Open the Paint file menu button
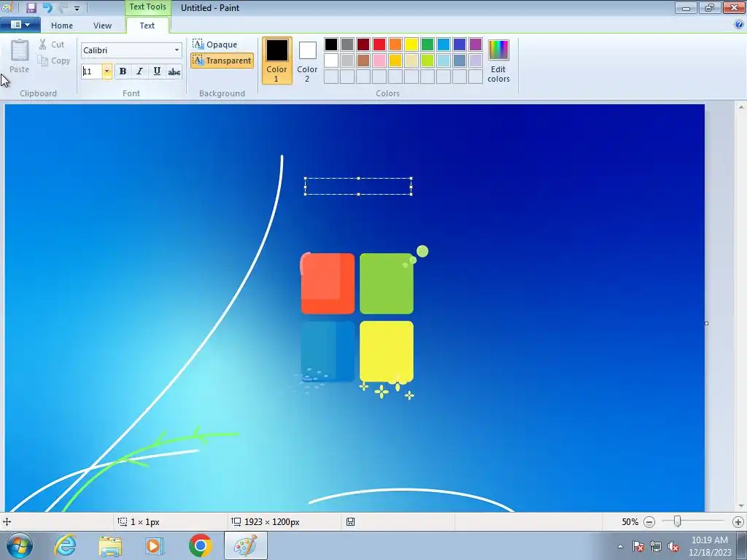 (20, 25)
